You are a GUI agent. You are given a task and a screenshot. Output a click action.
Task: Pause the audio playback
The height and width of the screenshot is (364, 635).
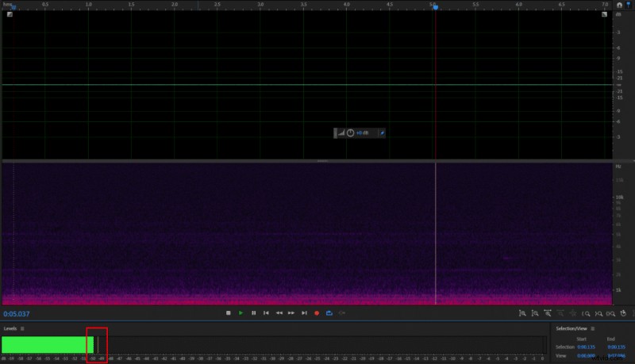pos(253,313)
